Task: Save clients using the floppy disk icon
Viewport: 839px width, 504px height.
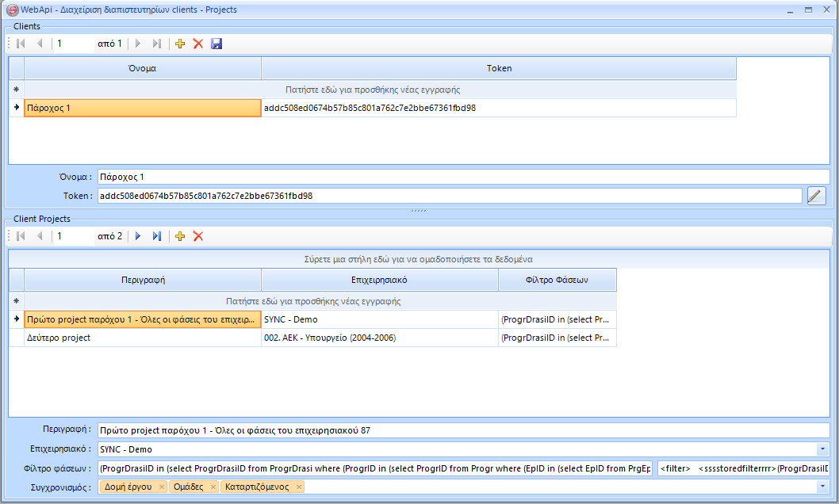Action: 216,44
